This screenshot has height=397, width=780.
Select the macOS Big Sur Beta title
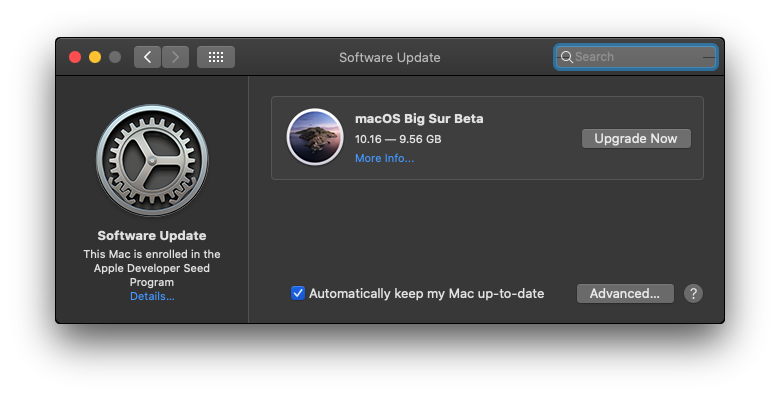[419, 119]
